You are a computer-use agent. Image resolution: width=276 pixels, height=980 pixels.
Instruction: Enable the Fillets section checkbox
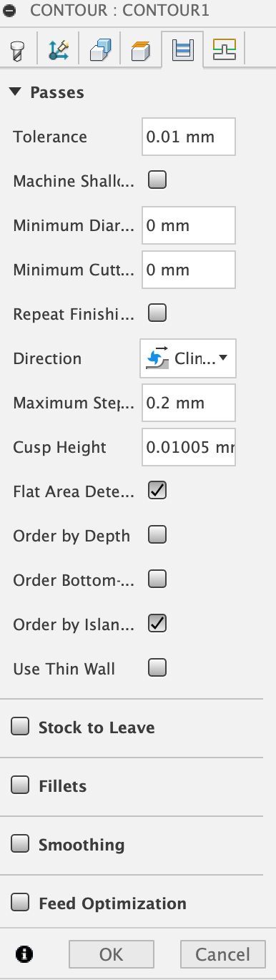(20, 785)
